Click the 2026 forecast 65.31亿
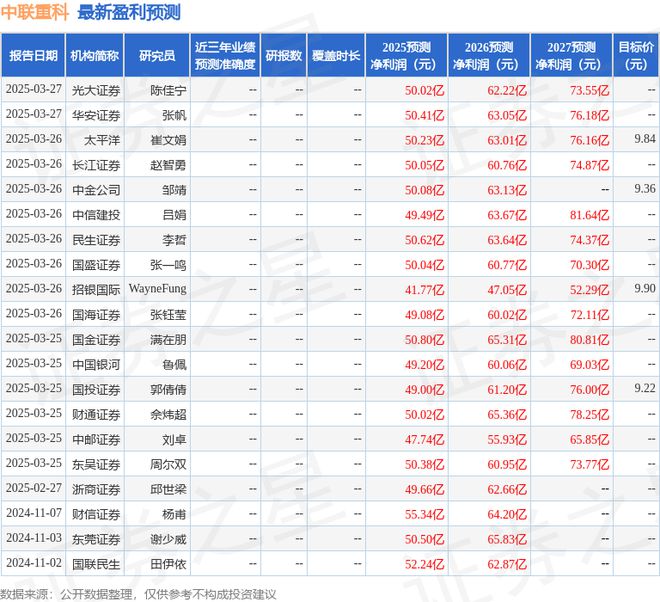660x602 pixels. [507, 340]
